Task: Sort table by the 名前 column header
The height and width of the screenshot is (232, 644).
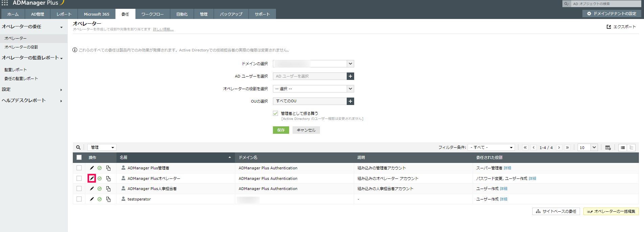Action: pyautogui.click(x=176, y=157)
